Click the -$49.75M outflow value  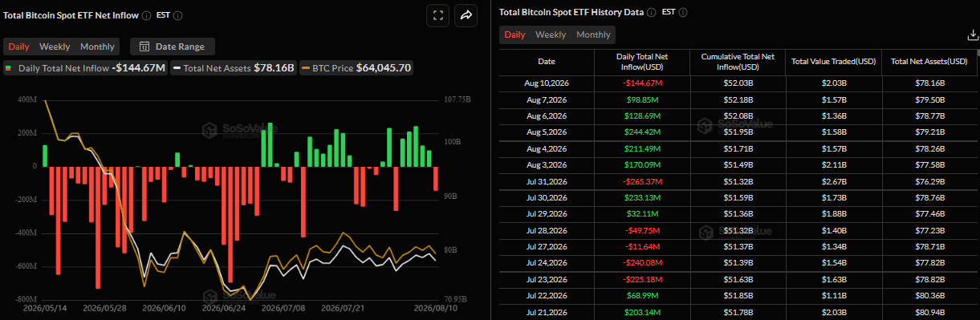(642, 231)
